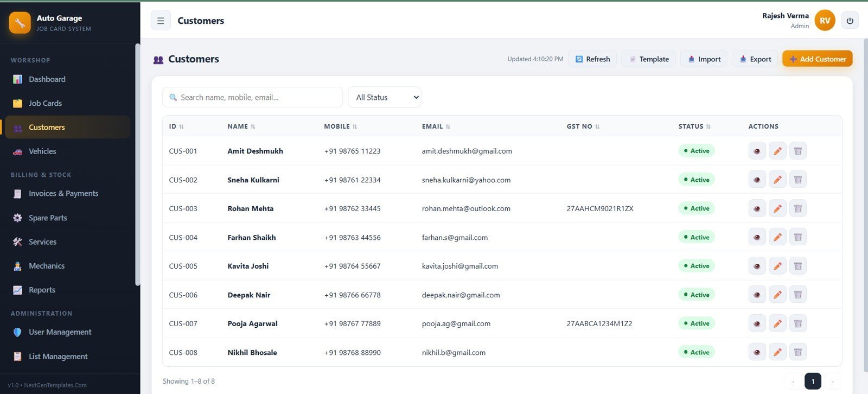This screenshot has width=868, height=394.
Task: Edit the Deepak Nair record
Action: (x=777, y=295)
